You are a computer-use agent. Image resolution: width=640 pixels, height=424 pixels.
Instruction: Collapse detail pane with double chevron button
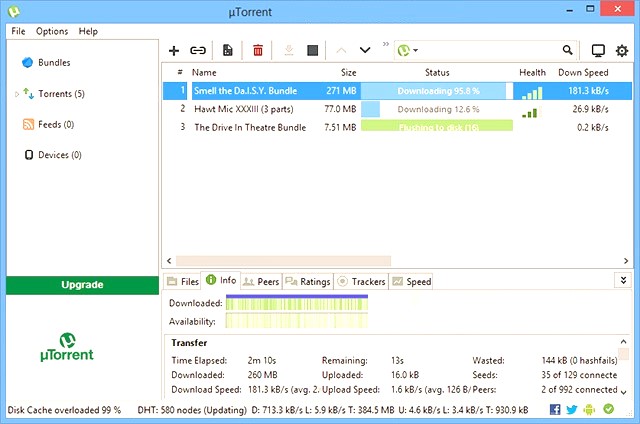(x=623, y=280)
